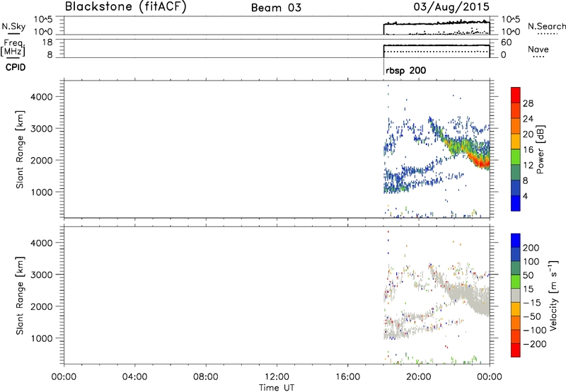Viewport: 566px width, 392px height.
Task: Click the date '03/Aug/2015'
Action: 451,7
